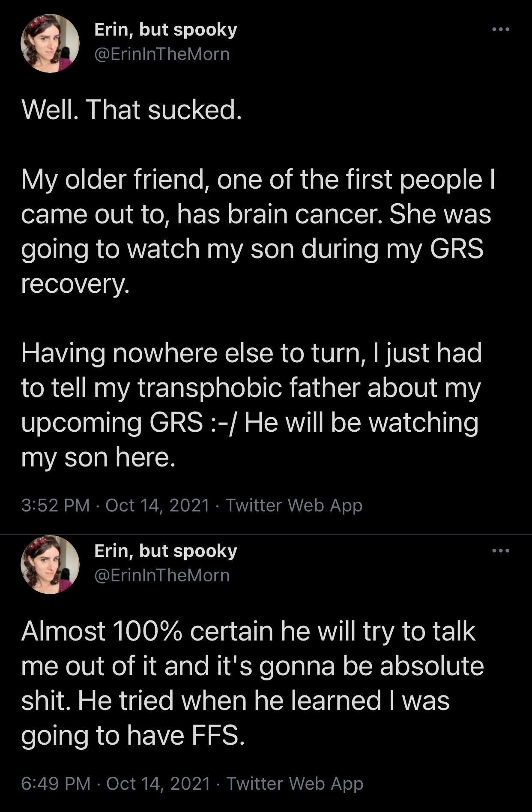Image resolution: width=532 pixels, height=812 pixels.
Task: Open the Twitter Web App link on the first tweet
Action: [294, 505]
